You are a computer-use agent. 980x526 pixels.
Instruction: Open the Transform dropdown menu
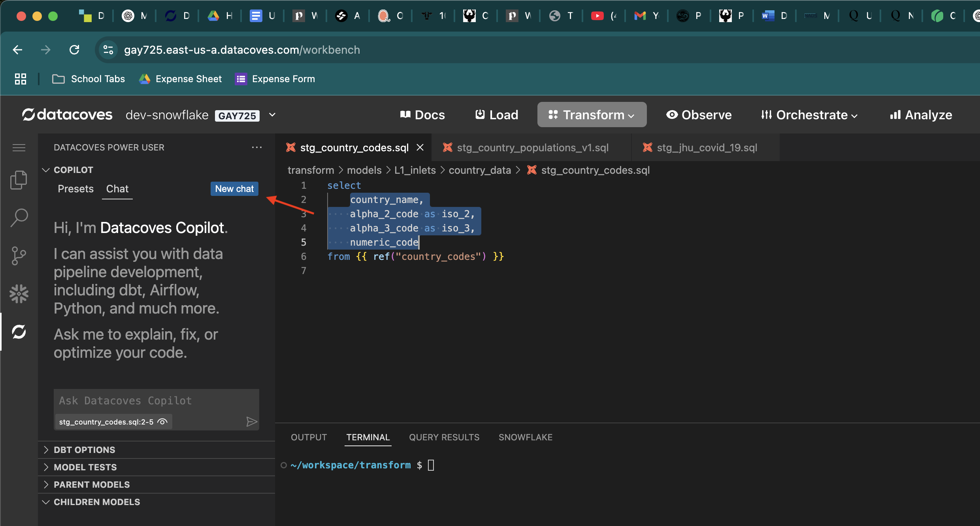pyautogui.click(x=592, y=115)
